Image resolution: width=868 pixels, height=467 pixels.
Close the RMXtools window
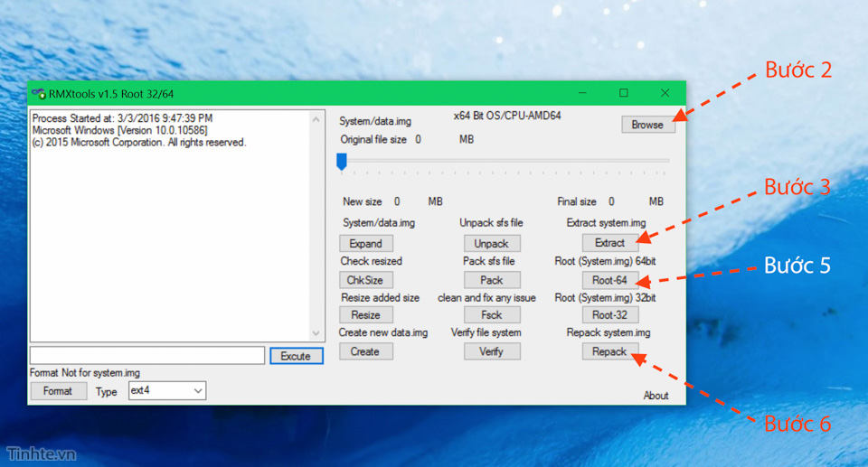click(x=665, y=93)
